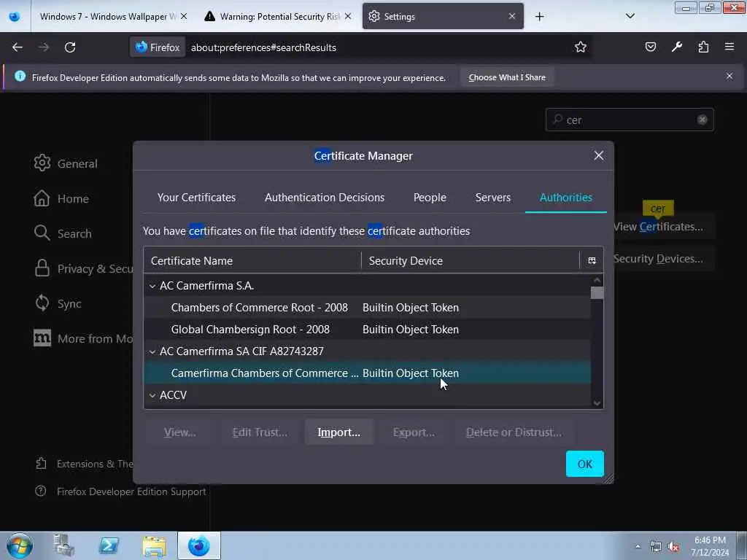The width and height of the screenshot is (747, 560).
Task: Switch to Authentication Decisions tab
Action: click(325, 197)
